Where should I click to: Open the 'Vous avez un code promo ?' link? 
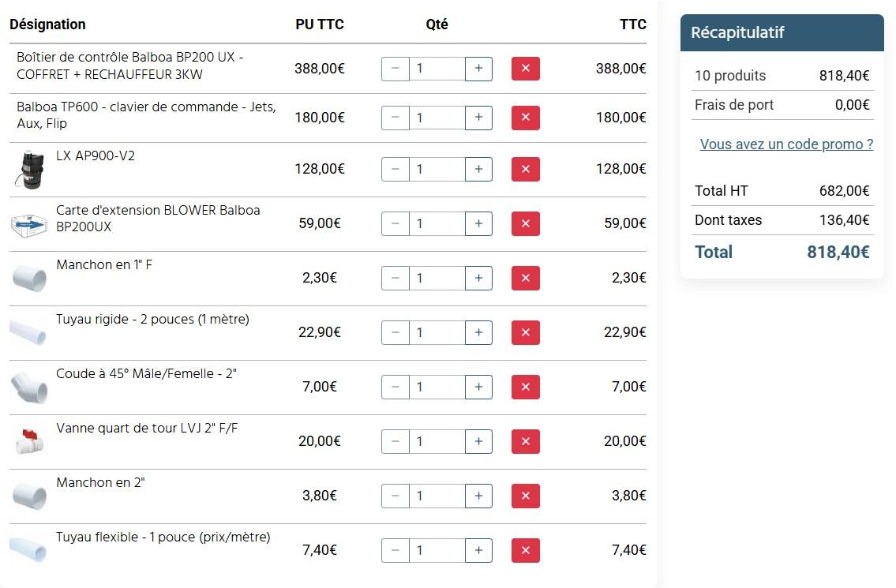click(786, 144)
